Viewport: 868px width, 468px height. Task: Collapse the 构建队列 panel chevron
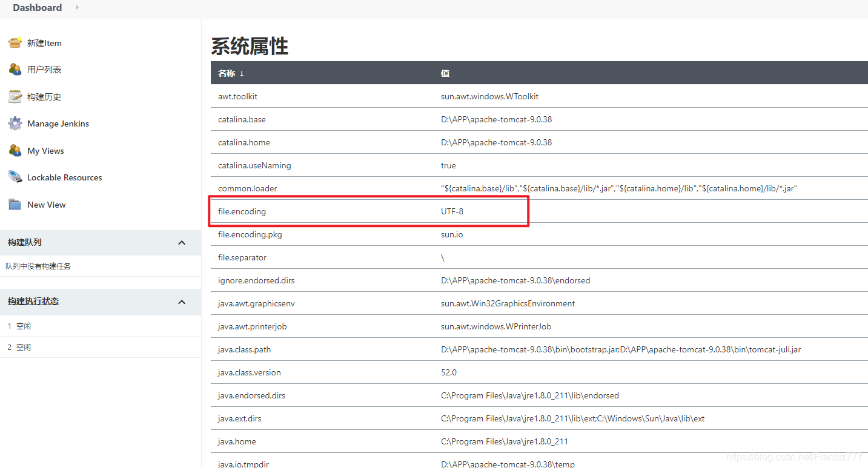182,243
